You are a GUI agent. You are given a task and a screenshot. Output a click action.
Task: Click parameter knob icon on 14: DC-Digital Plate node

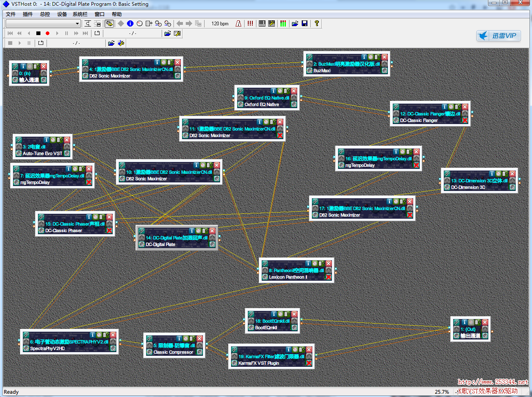[198, 231]
